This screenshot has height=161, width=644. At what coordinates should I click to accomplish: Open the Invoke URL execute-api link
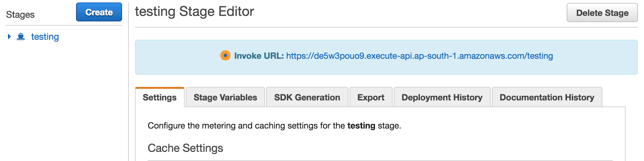pyautogui.click(x=419, y=56)
